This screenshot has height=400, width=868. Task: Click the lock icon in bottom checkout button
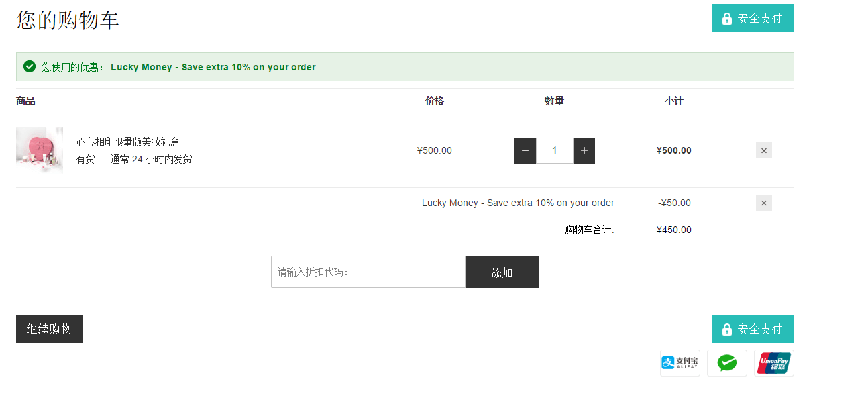726,329
